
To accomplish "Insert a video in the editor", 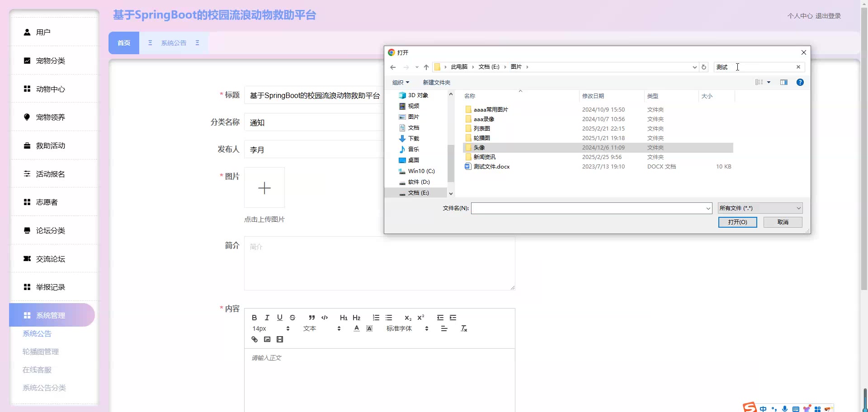I will click(x=280, y=339).
